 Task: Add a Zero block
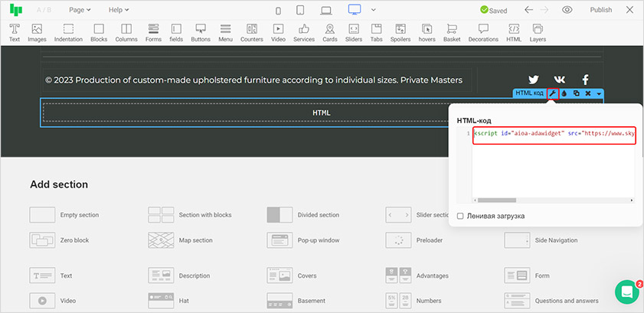pyautogui.click(x=60, y=240)
